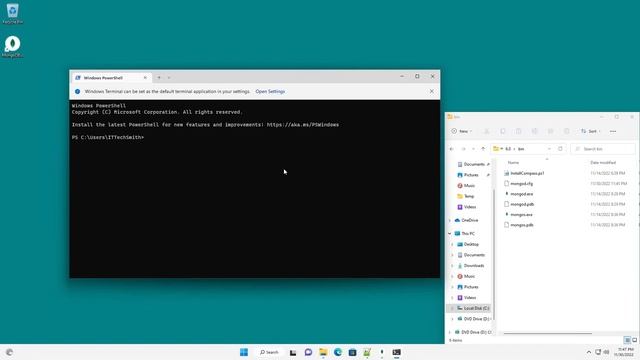This screenshot has height=360, width=640.
Task: Go back using Explorer back arrow
Action: coord(452,149)
